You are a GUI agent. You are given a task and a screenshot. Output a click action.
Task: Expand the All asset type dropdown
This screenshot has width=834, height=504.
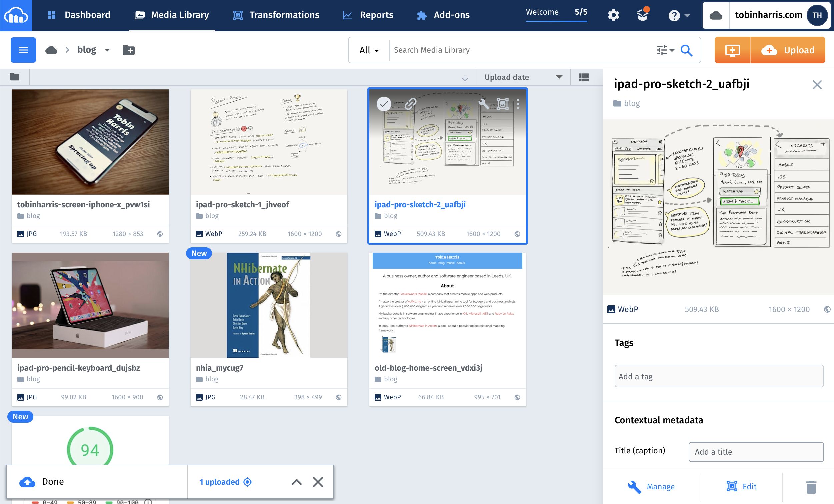point(369,50)
